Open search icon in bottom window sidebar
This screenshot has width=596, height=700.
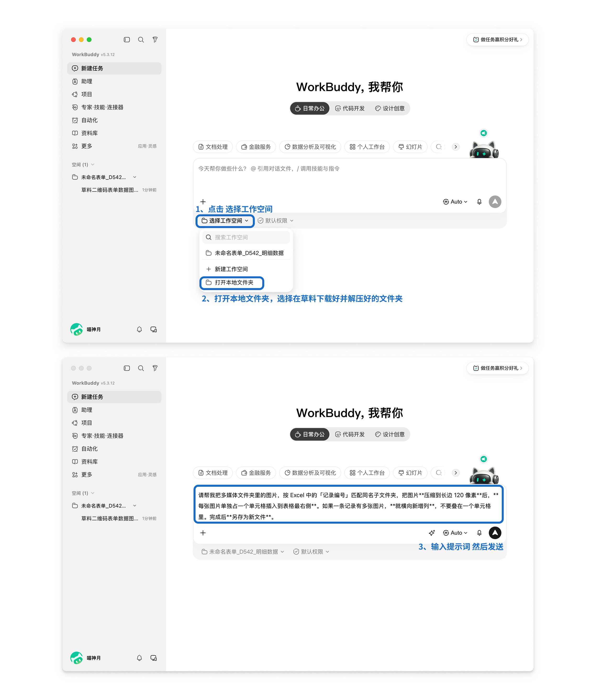click(x=141, y=368)
